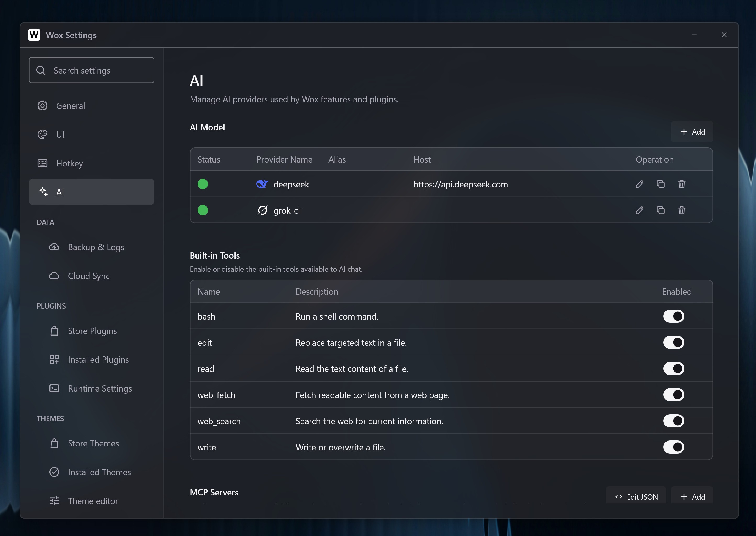
Task: Delete the grok-cli provider with trash icon
Action: 681,210
